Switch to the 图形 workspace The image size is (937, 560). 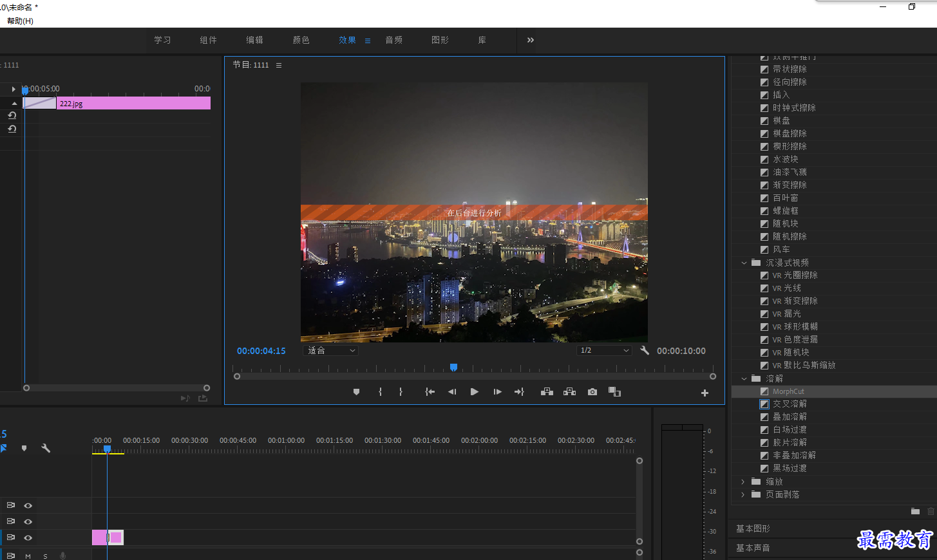point(440,40)
